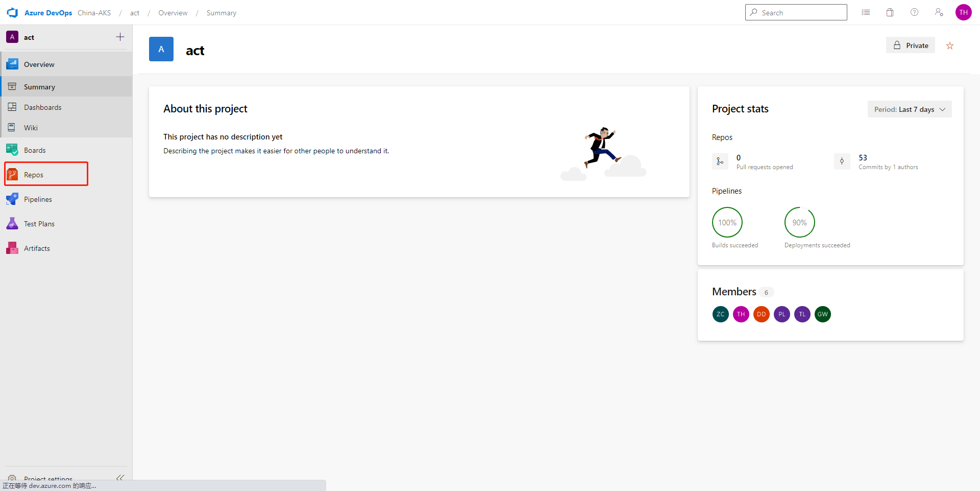Click the Test Plans flask icon
The width and height of the screenshot is (980, 491).
pos(12,223)
